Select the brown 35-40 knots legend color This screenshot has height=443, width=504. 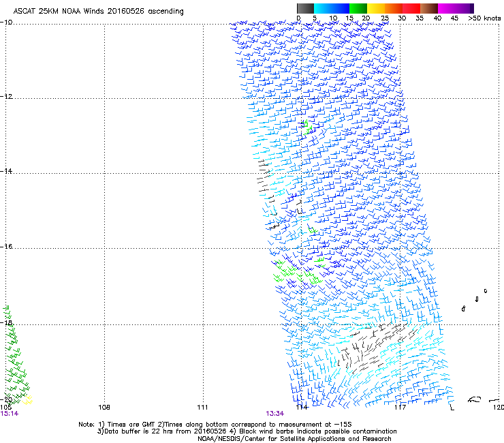tap(428, 8)
